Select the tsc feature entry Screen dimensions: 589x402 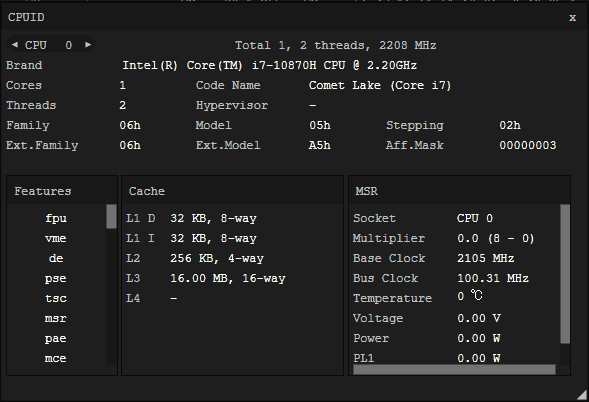(x=56, y=299)
